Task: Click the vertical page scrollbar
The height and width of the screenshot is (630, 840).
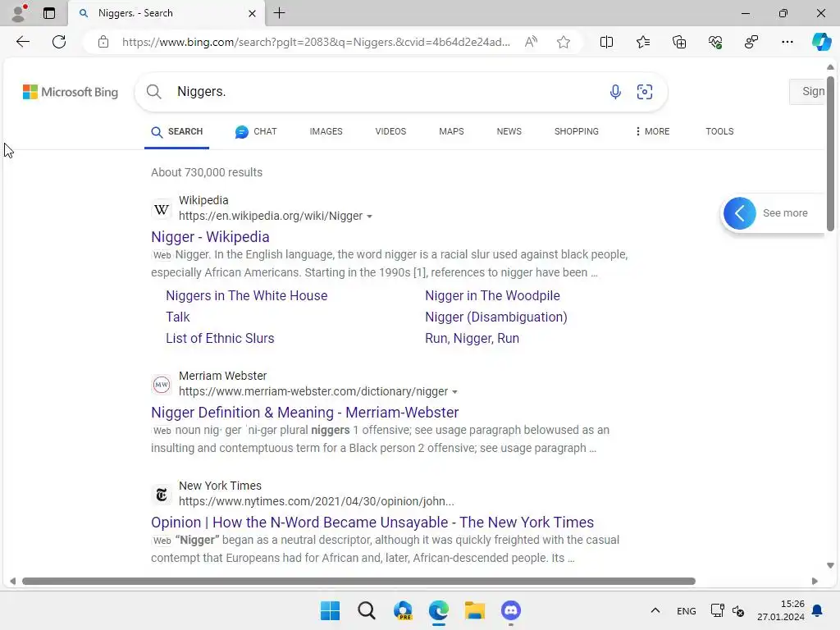Action: (830, 153)
